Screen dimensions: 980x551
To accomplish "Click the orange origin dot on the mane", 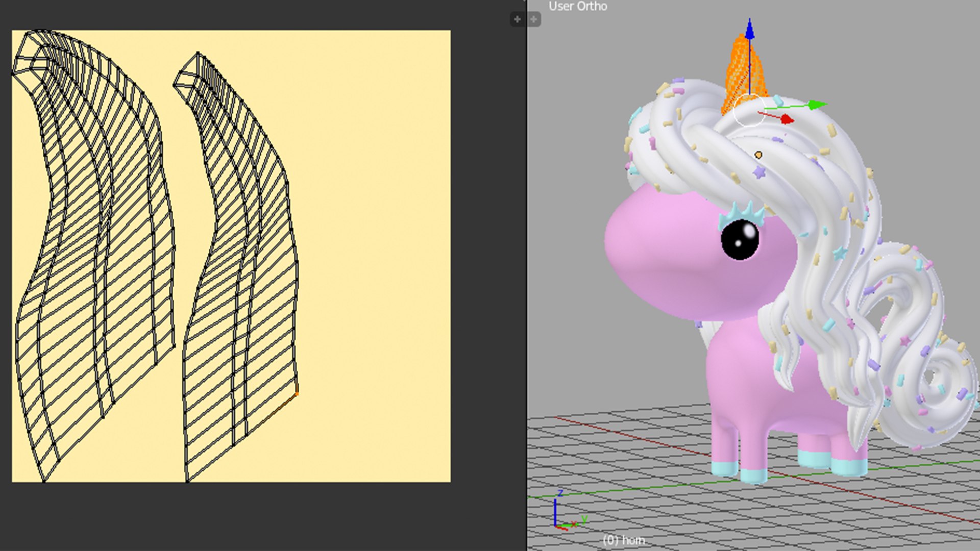I will pyautogui.click(x=758, y=155).
